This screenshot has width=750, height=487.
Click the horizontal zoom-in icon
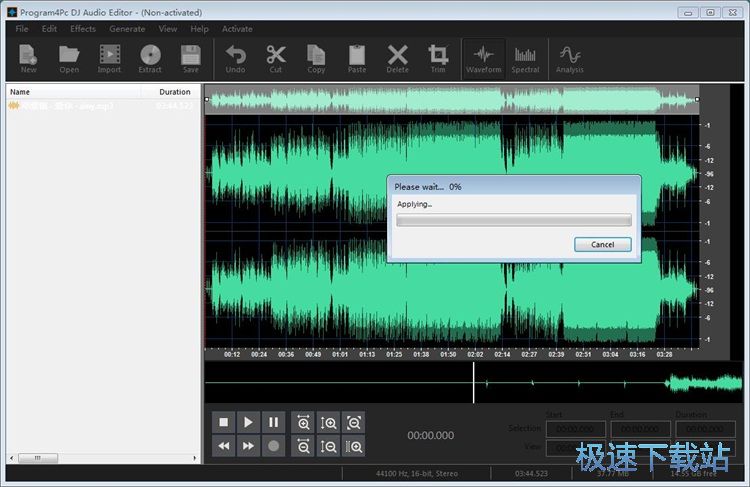click(303, 422)
